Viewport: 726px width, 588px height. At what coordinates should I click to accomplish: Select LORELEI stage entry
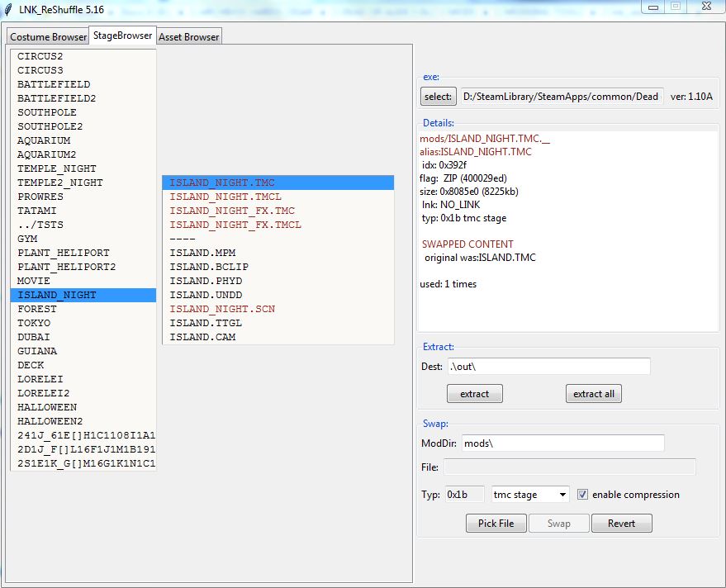[83, 379]
